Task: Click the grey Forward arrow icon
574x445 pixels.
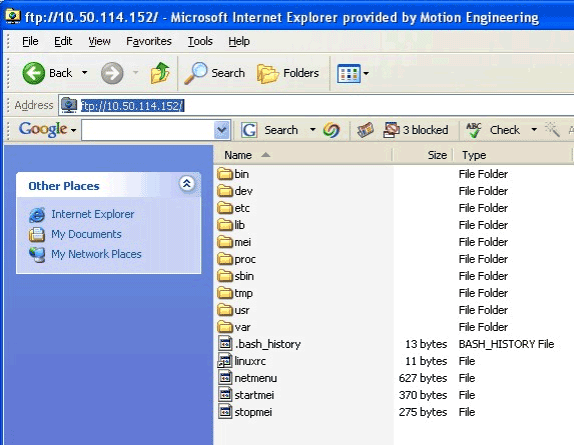Action: pos(112,73)
